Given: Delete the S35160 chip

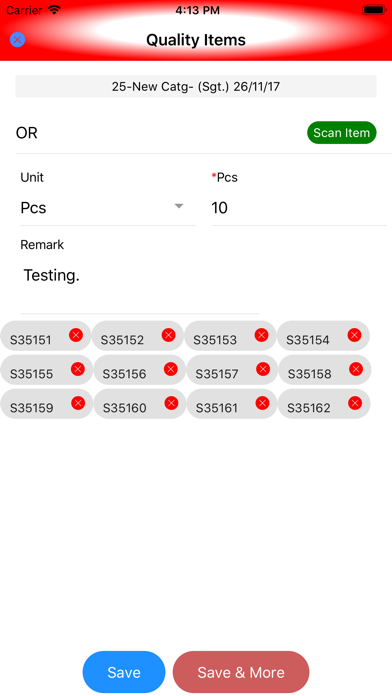Looking at the screenshot, I should (171, 403).
